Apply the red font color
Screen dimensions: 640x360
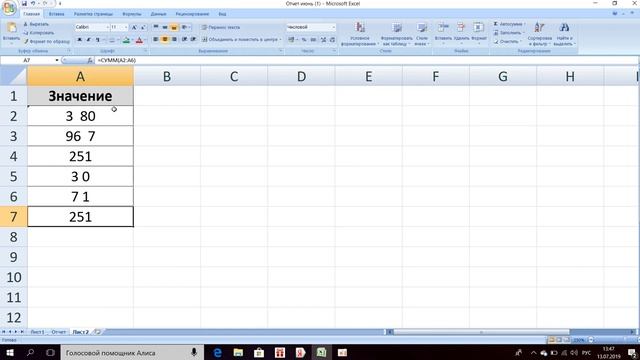coord(139,40)
